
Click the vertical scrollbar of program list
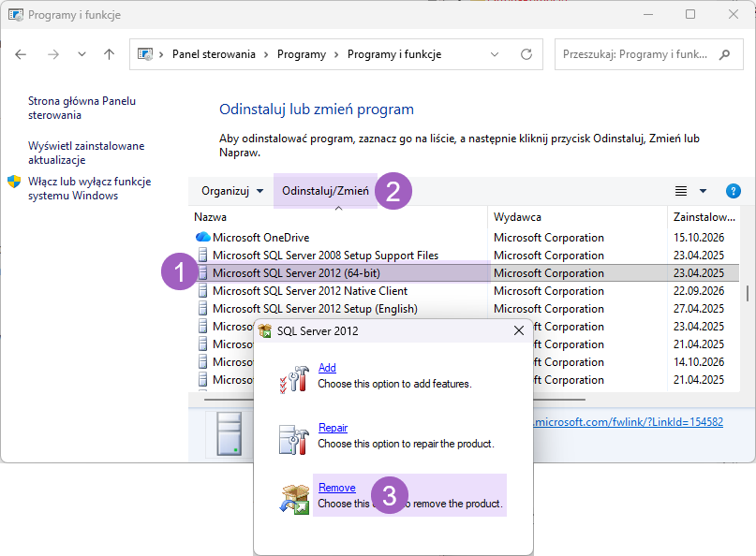tap(748, 293)
